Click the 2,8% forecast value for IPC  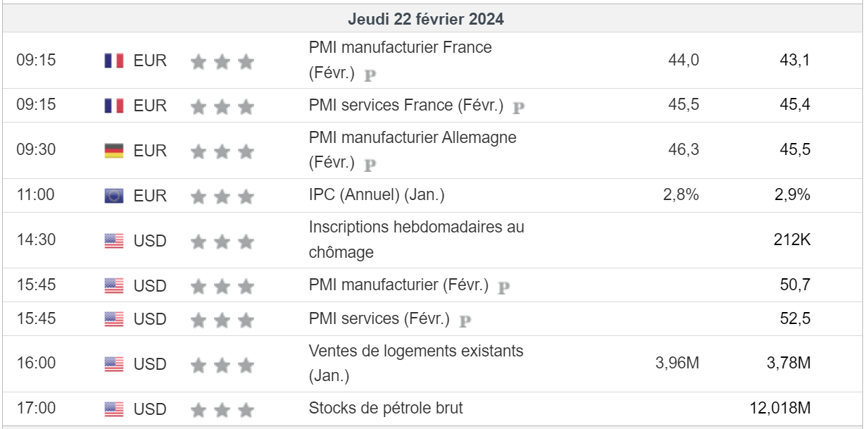tap(680, 195)
